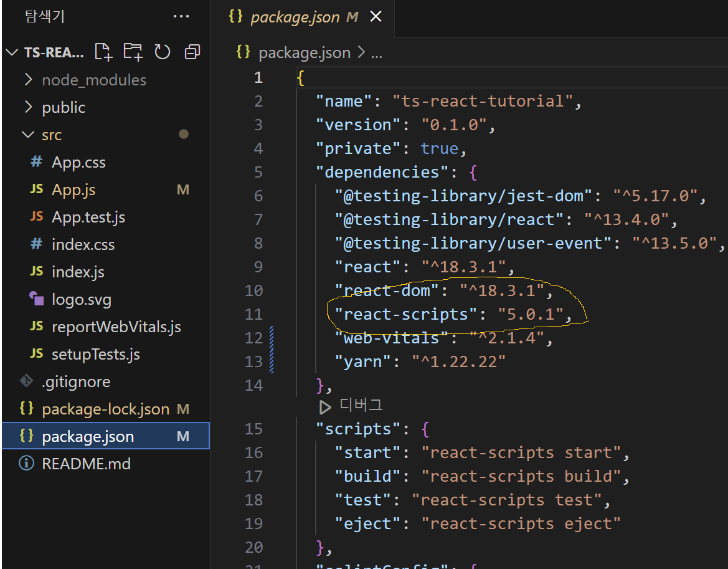728x569 pixels.
Task: Click the "eject" script key
Action: point(367,524)
